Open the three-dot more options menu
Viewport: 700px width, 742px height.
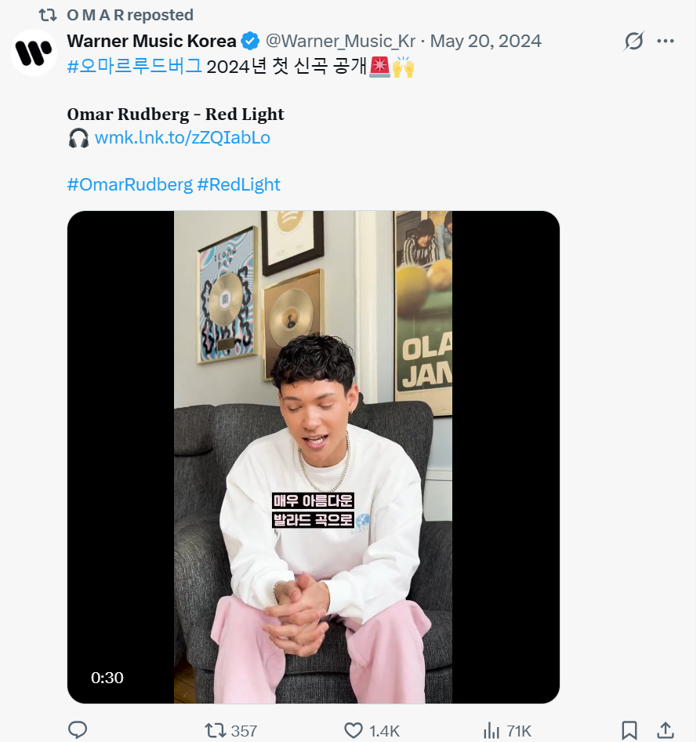coord(666,41)
